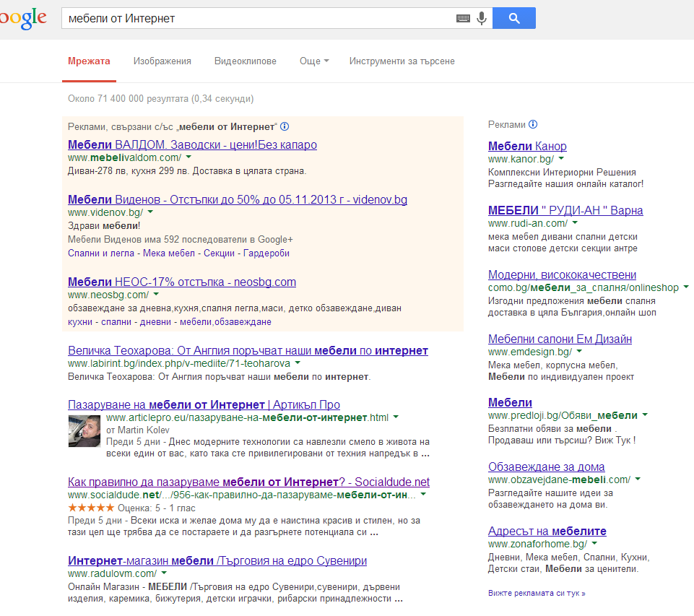Screen dimensions: 694x616
Task: Open Величка Теохарова result link
Action: pyautogui.click(x=248, y=350)
